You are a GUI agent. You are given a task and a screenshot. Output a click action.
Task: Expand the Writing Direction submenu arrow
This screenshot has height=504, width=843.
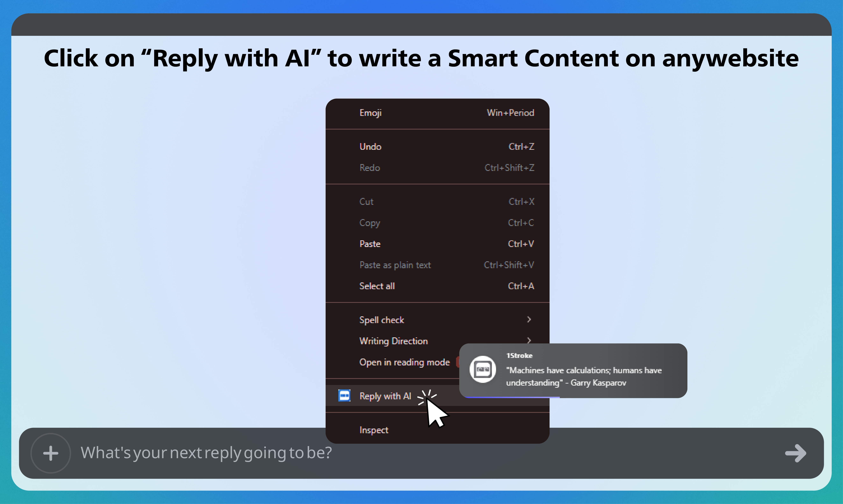(x=529, y=340)
